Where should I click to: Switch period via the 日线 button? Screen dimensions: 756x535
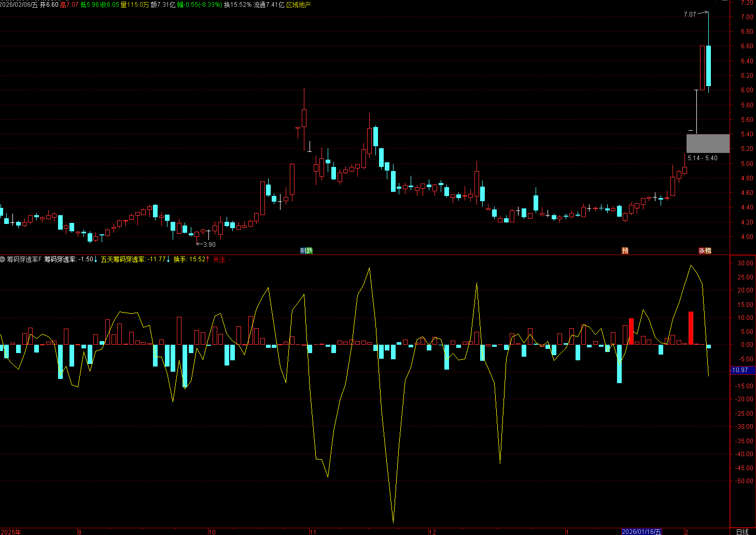tap(743, 531)
